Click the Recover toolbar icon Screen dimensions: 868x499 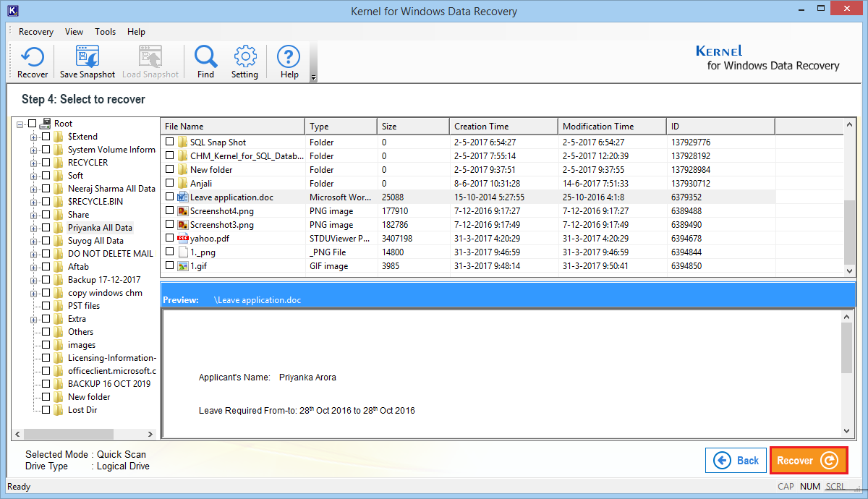33,58
